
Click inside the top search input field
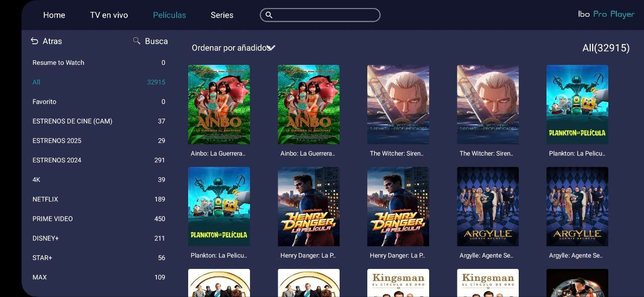(325, 15)
